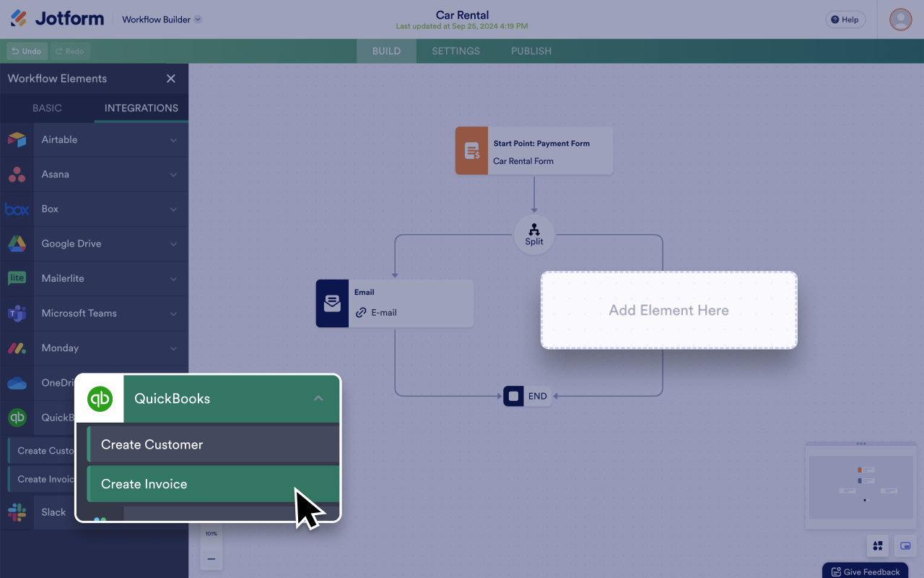Open the E-mail link in Email node

pyautogui.click(x=376, y=313)
